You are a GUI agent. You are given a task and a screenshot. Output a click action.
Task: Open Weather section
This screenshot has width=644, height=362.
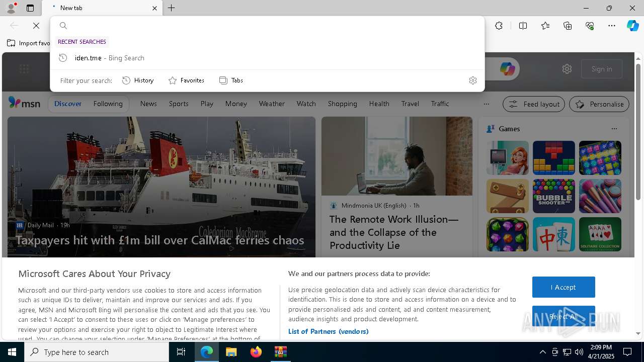click(272, 104)
